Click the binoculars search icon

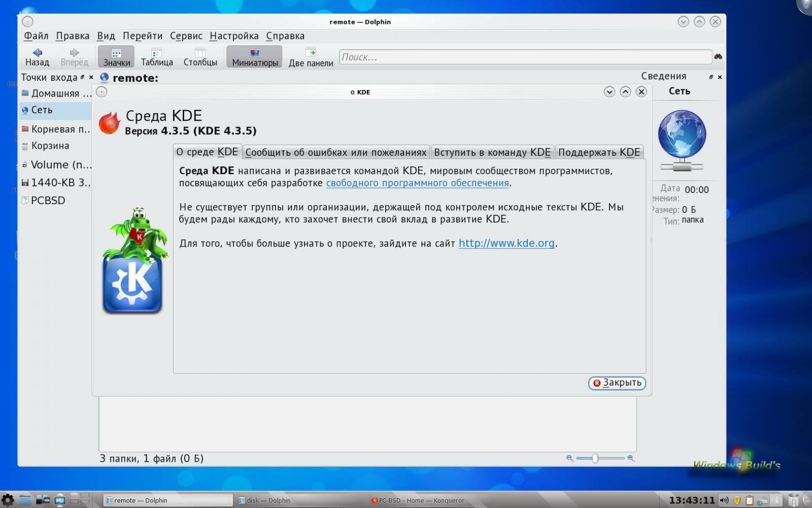(718, 56)
